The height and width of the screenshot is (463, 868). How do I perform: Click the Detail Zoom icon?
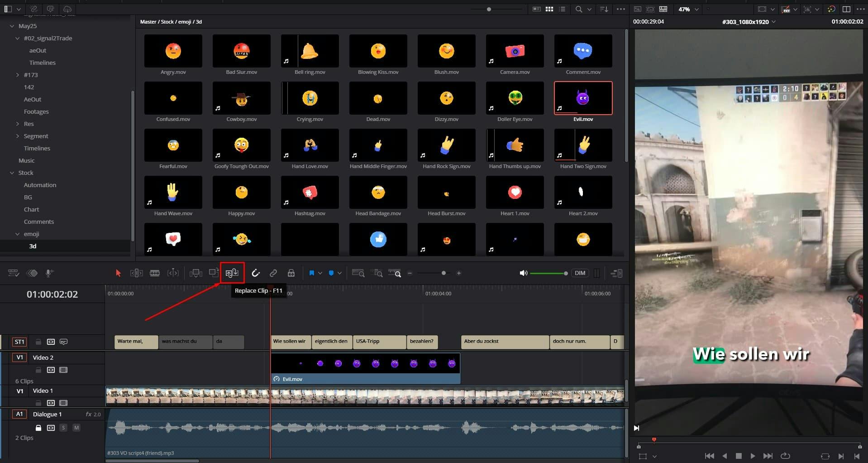click(x=377, y=273)
